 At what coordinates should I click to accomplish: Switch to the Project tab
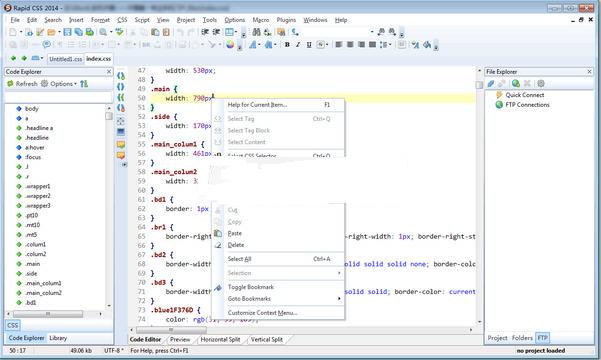coord(497,338)
